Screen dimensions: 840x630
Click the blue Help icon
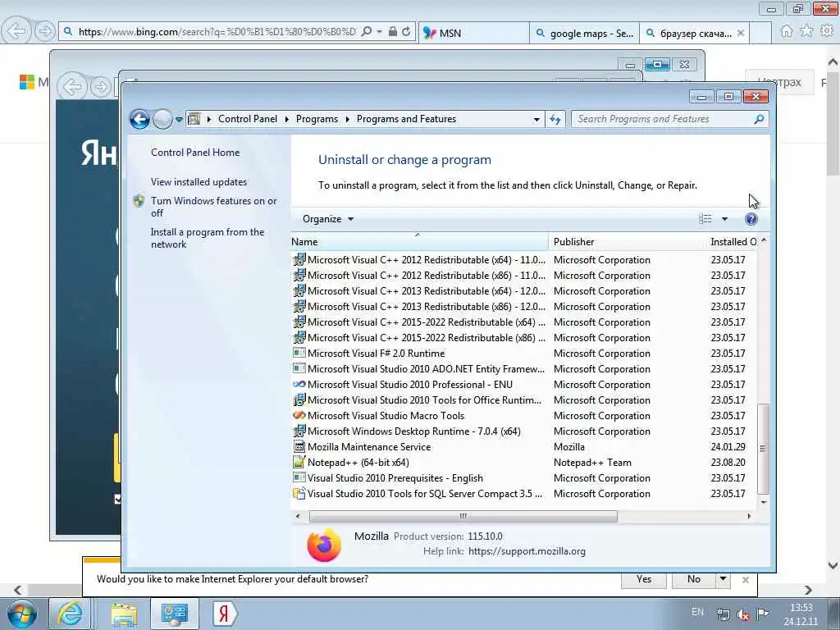click(751, 218)
